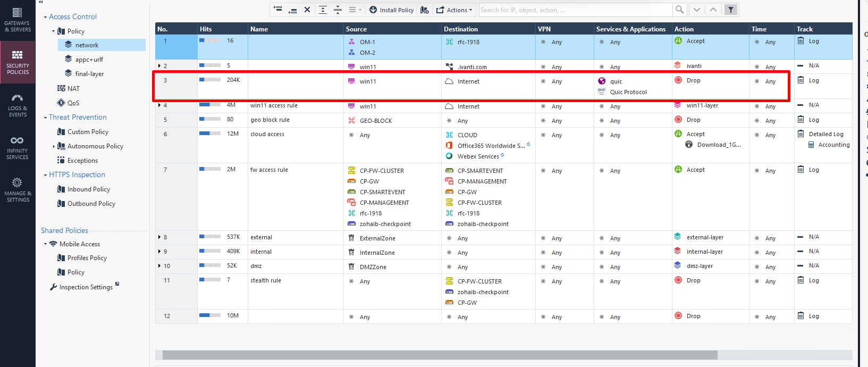Click Accept action icon in rule 1
868x367 pixels.
[678, 41]
